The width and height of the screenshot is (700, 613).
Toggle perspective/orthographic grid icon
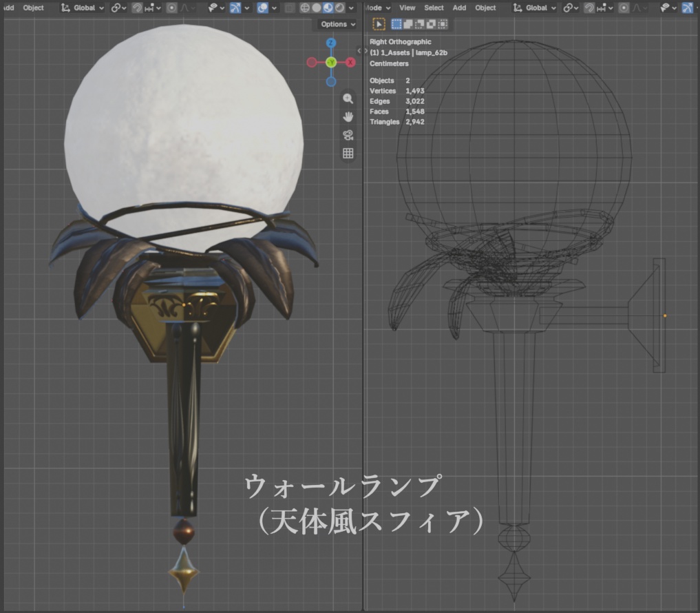pos(348,153)
